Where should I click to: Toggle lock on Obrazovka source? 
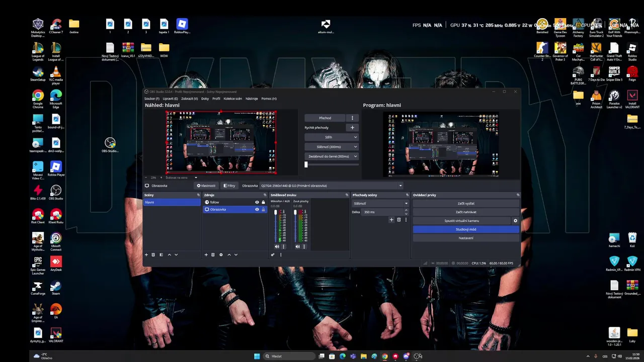(x=263, y=209)
